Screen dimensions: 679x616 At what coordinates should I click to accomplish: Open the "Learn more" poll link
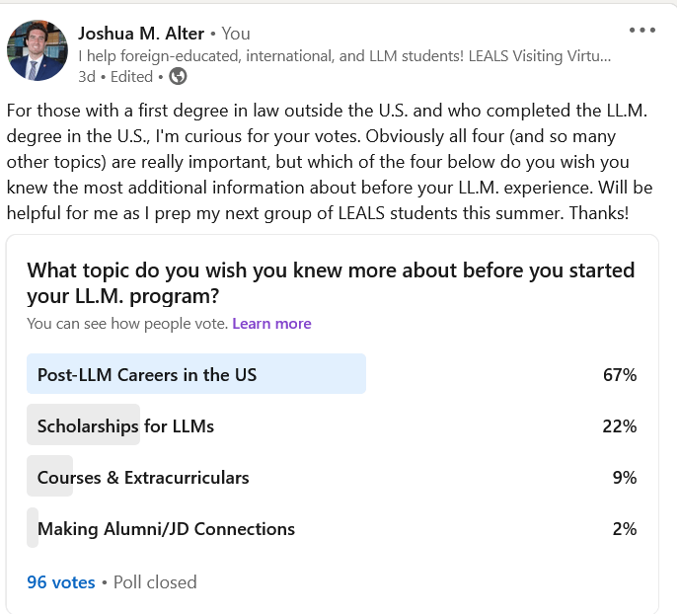coord(271,324)
